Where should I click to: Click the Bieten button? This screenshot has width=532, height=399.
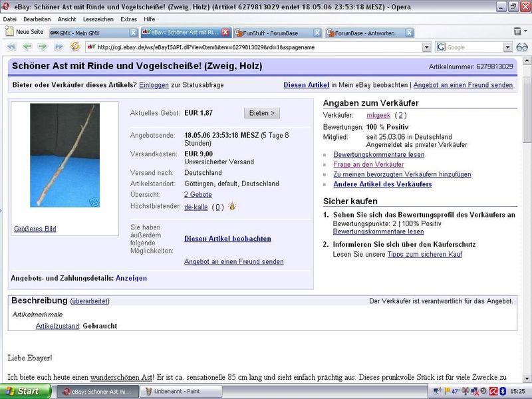coord(262,113)
